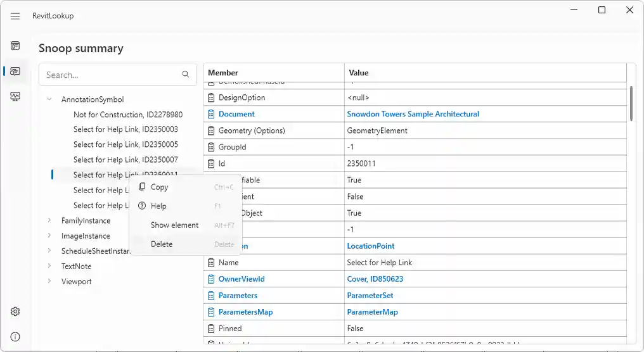Viewport: 644px width, 352px height.
Task: Open the dashboard page in sidebar
Action: [15, 46]
